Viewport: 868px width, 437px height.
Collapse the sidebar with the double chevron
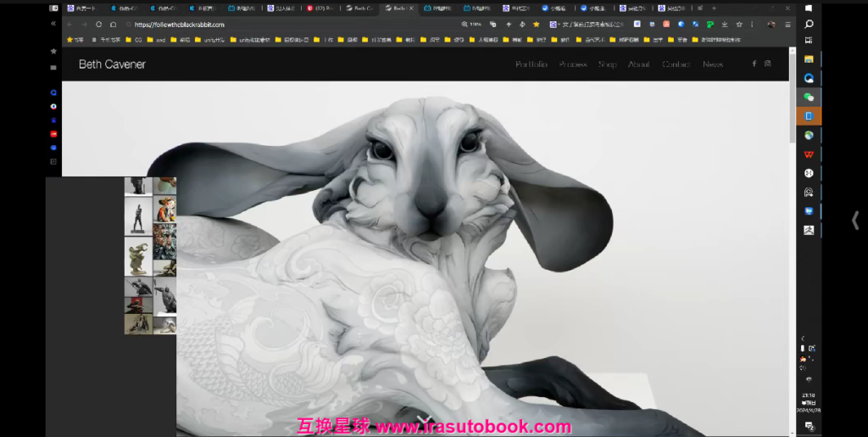pos(53,24)
